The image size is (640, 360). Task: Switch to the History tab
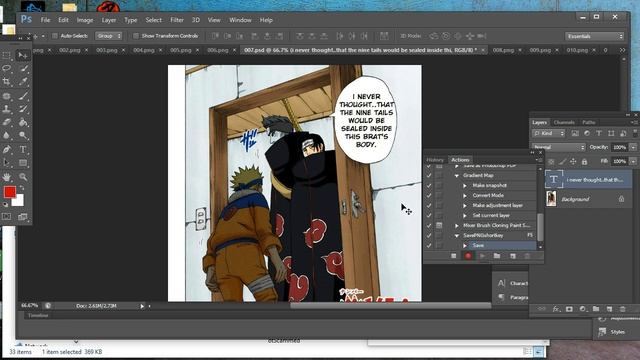pos(435,160)
